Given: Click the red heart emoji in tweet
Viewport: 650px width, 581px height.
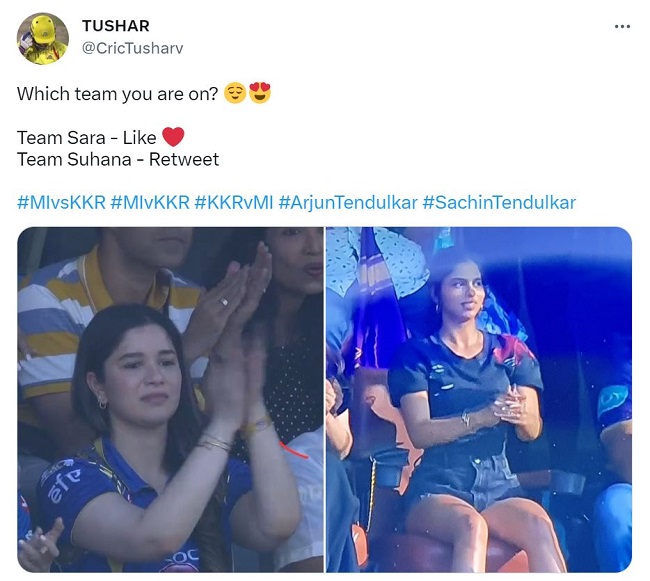Looking at the screenshot, I should tap(173, 137).
